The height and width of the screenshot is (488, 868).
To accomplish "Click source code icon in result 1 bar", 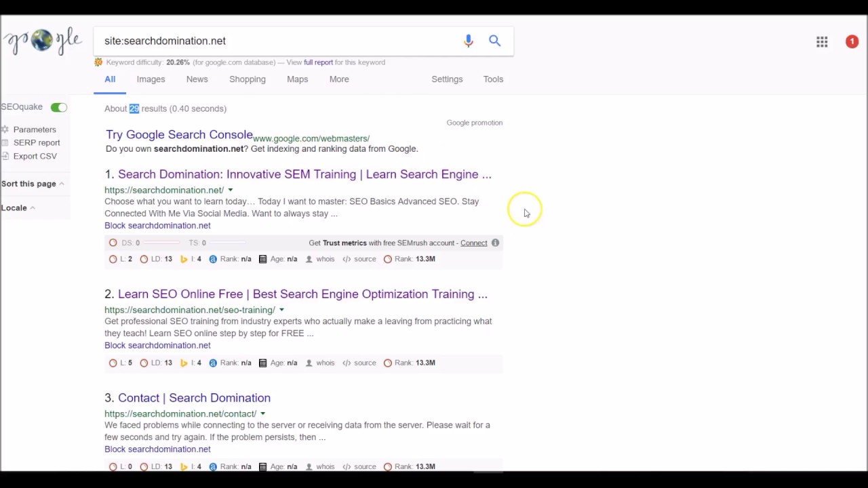I will coord(347,259).
